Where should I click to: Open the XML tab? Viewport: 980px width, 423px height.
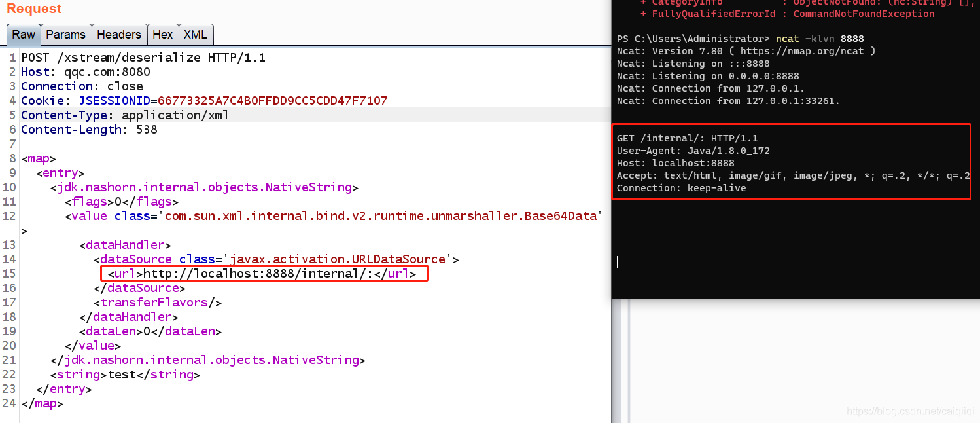point(196,35)
